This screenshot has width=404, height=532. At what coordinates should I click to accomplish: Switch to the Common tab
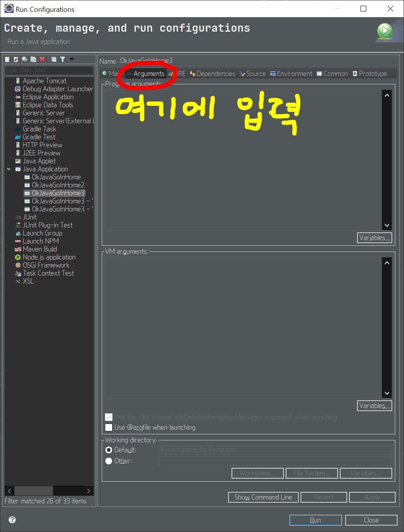pyautogui.click(x=332, y=74)
